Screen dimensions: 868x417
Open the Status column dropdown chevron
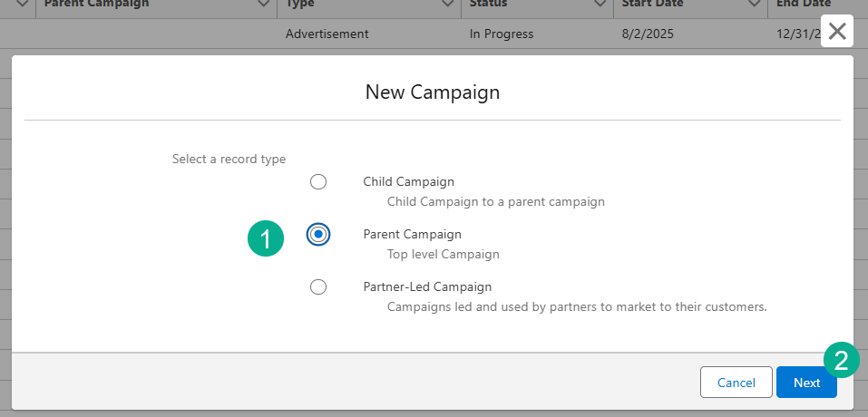600,5
